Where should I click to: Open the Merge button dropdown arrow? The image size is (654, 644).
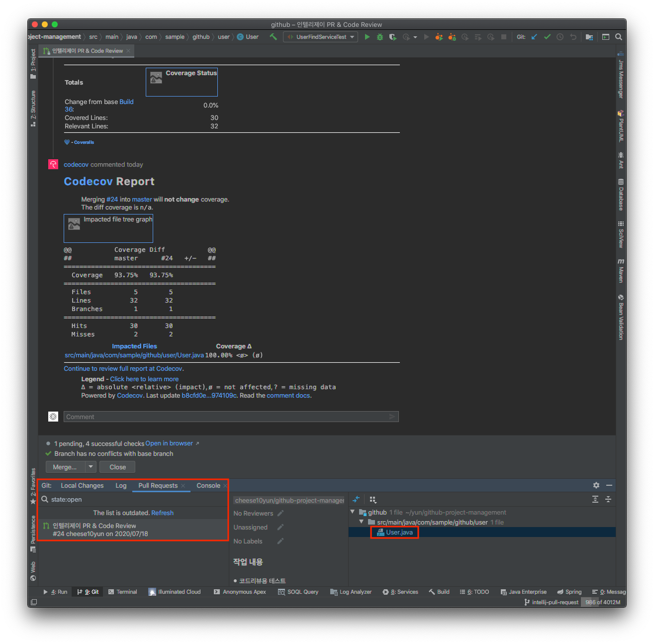pyautogui.click(x=91, y=467)
